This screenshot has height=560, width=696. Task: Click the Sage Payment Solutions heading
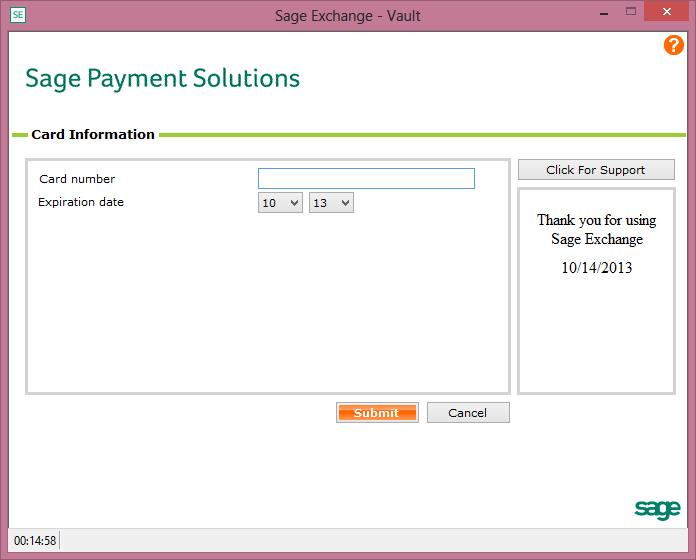coord(162,79)
